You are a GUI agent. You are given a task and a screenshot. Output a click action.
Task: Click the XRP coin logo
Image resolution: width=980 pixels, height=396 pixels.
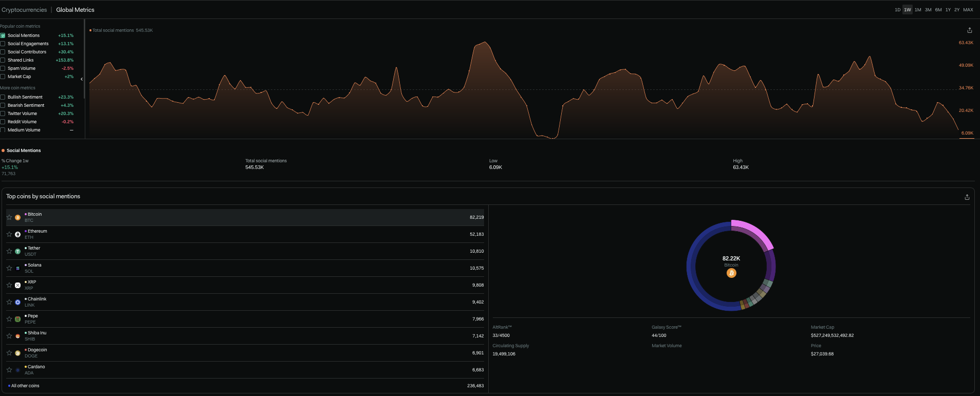[x=18, y=286]
